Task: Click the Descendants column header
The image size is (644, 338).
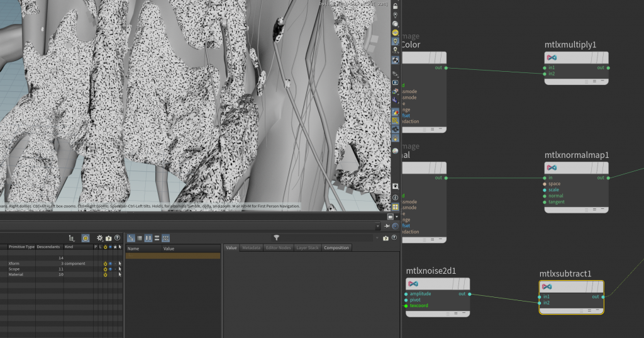Action: [x=48, y=247]
